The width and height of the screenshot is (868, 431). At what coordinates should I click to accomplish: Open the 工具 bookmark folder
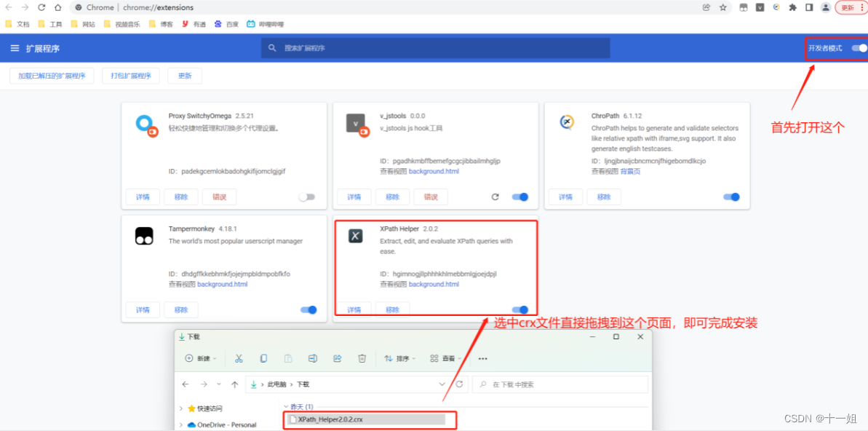(49, 24)
